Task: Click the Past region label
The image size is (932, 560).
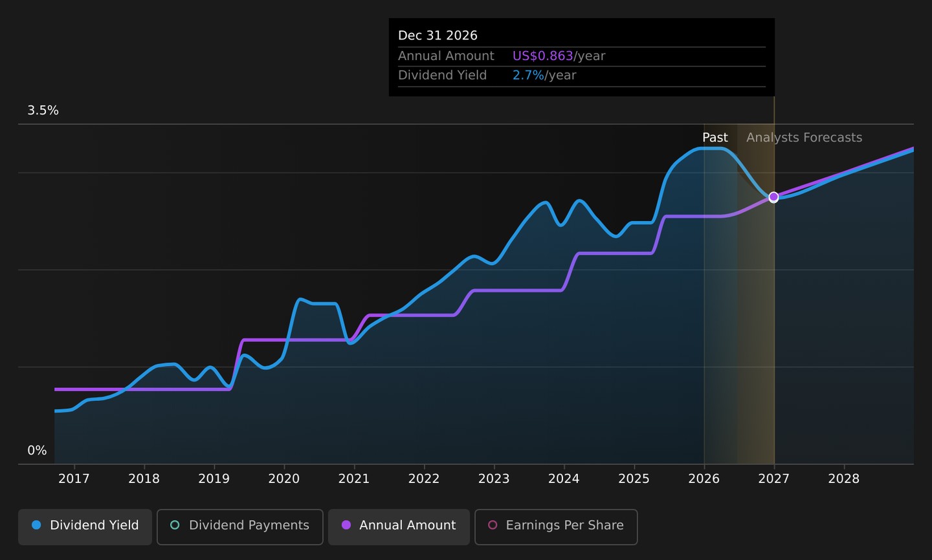Action: coord(715,138)
